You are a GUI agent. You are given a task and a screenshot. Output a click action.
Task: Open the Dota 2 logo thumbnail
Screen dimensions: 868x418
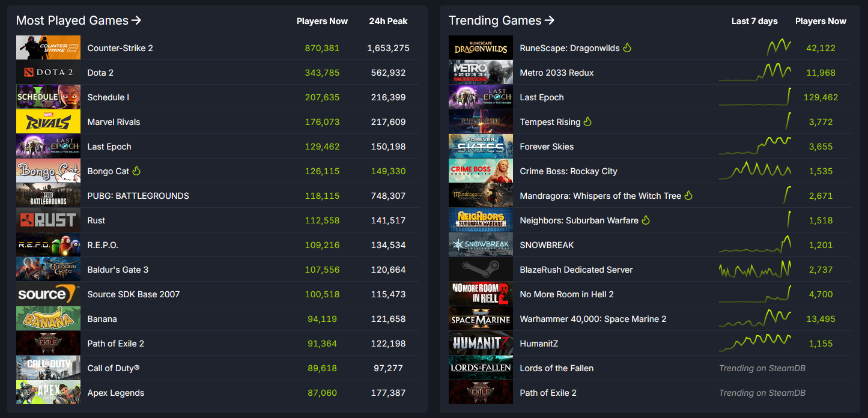[48, 73]
